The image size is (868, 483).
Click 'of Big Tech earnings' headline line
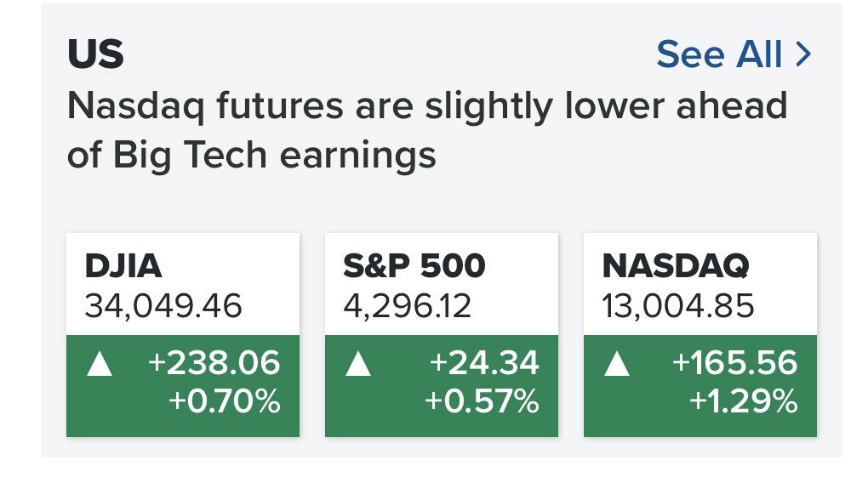[x=252, y=155]
